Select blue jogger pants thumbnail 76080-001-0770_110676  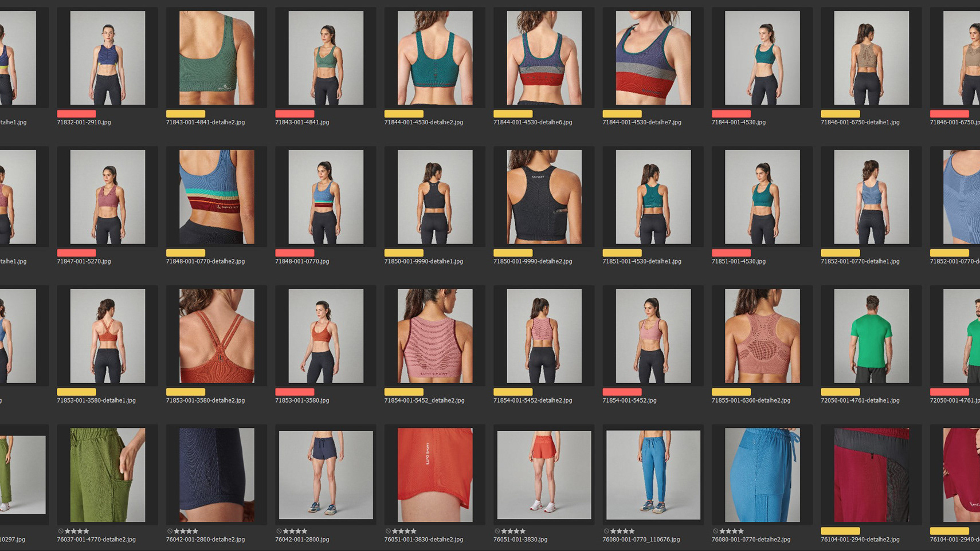[x=653, y=475]
